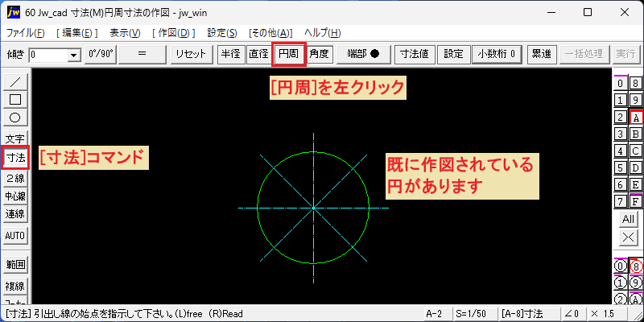Image resolution: width=644 pixels, height=322 pixels.
Task: Open the 設定 toolbar settings button
Action: [x=453, y=54]
